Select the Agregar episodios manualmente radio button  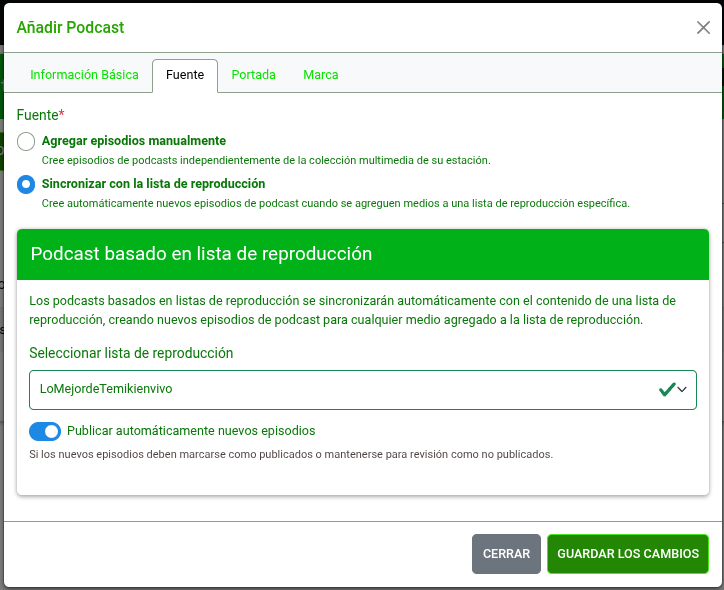pyautogui.click(x=26, y=142)
